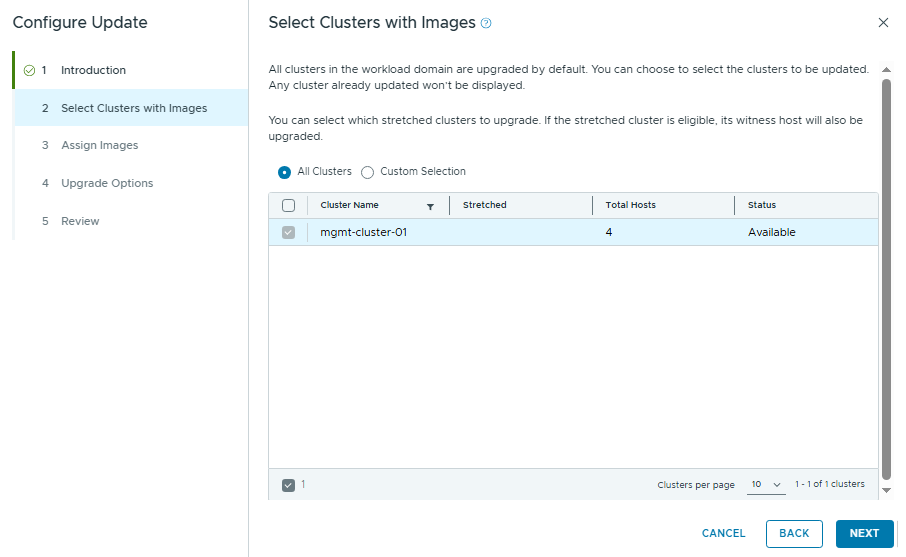
Task: Click the CANCEL link
Action: tap(723, 533)
